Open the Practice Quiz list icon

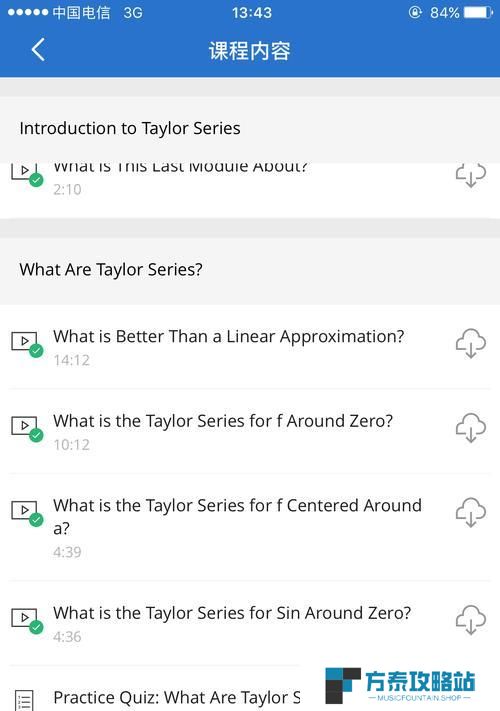point(24,700)
